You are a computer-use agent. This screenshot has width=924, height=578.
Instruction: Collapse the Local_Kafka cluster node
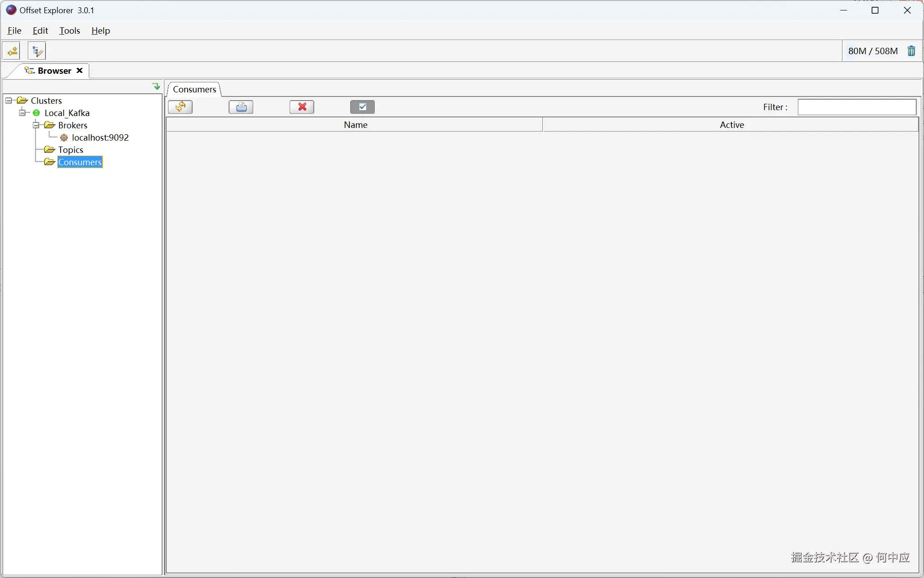click(x=22, y=113)
